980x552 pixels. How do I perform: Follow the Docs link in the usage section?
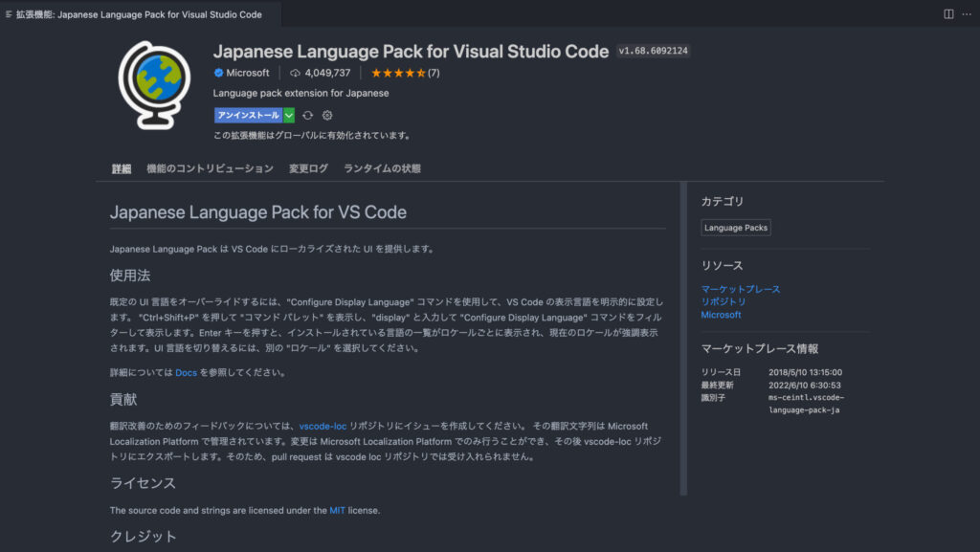(x=186, y=372)
